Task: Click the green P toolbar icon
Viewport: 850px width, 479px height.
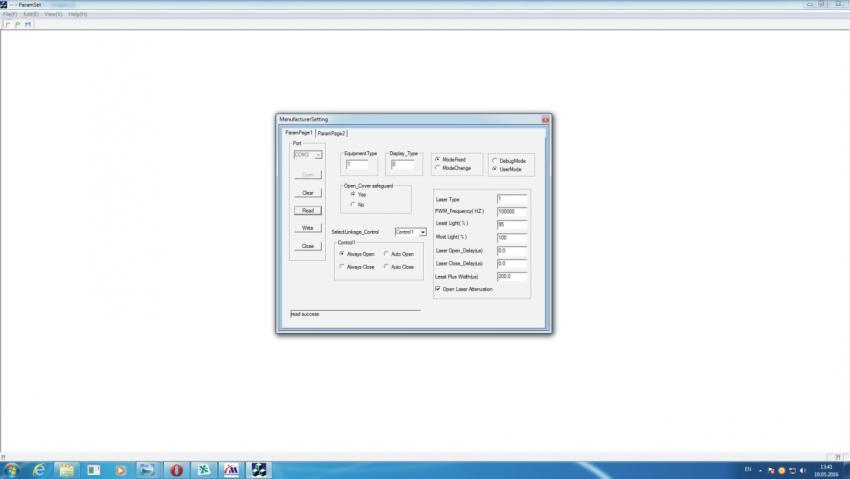Action: [17, 24]
